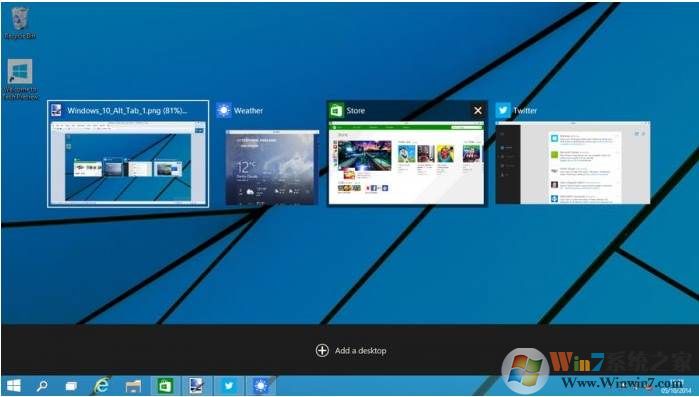Image resolution: width=699 pixels, height=397 pixels.
Task: Open File Explorer from the taskbar
Action: point(132,386)
